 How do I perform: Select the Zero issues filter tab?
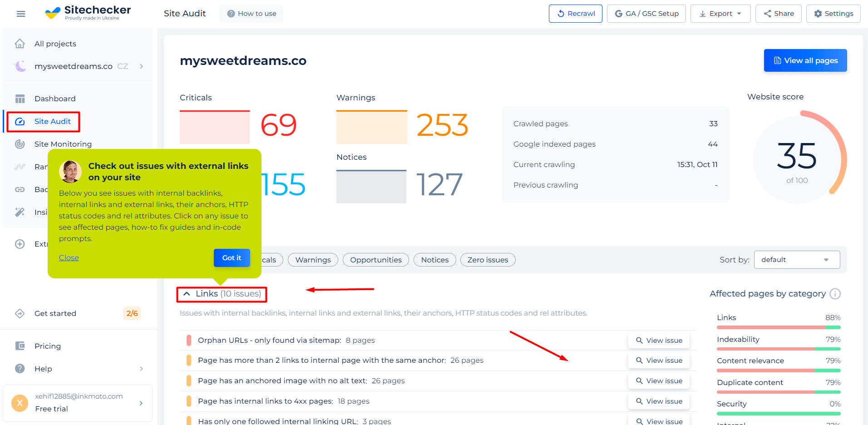[x=488, y=260]
